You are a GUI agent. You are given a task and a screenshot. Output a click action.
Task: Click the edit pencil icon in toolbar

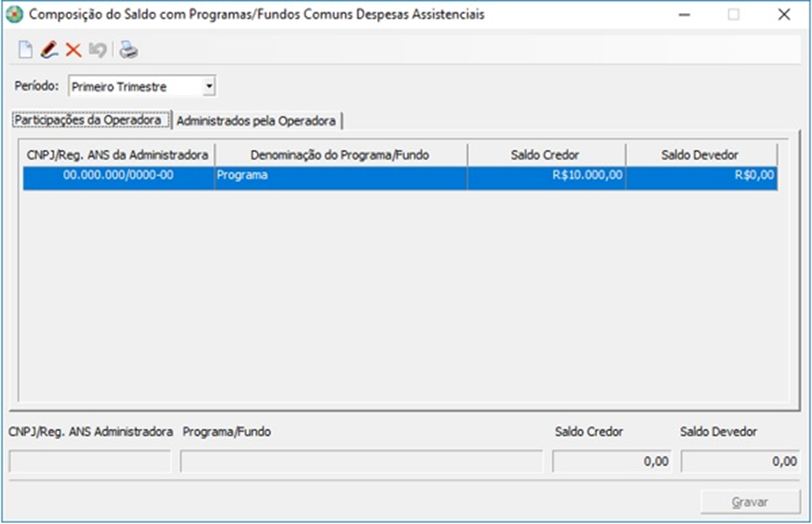pos(49,50)
